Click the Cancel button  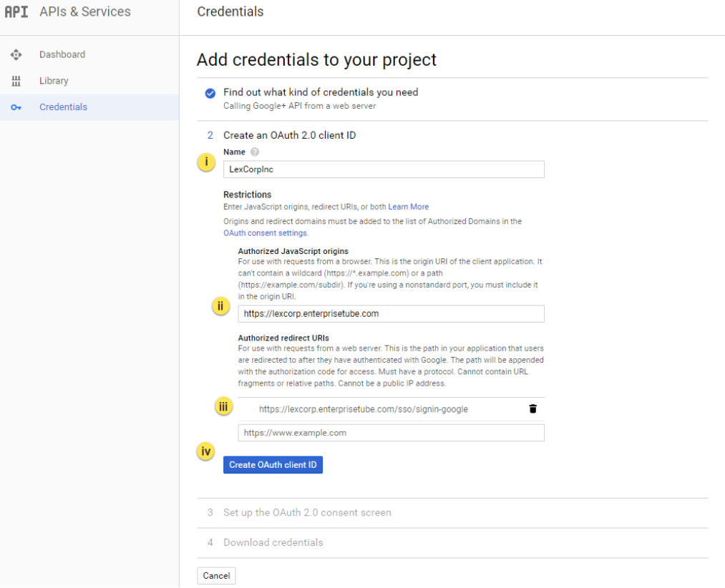tap(216, 576)
